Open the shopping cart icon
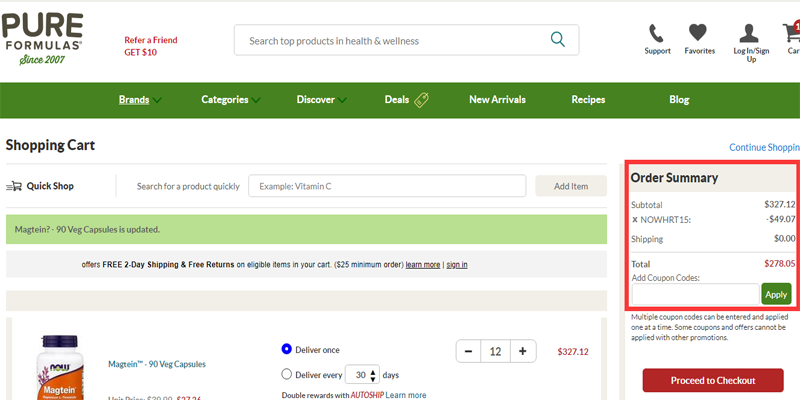Screen dimensions: 800x400 coord(792,33)
